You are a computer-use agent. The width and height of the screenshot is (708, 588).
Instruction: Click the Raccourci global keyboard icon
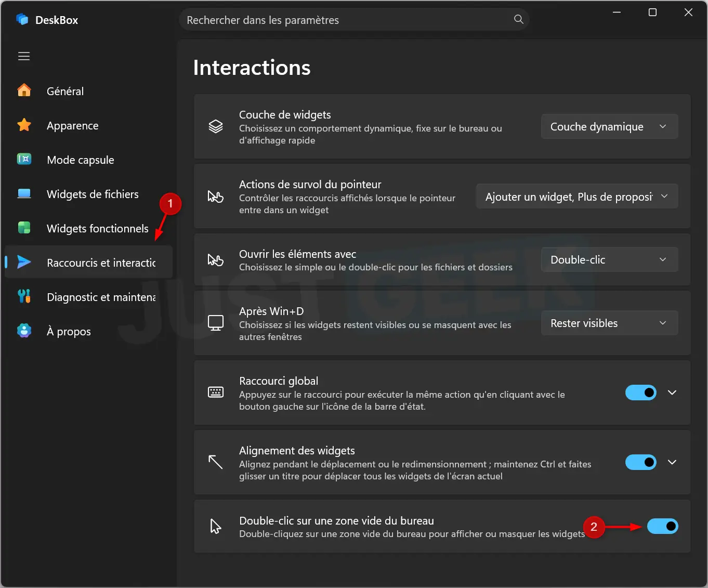216,392
